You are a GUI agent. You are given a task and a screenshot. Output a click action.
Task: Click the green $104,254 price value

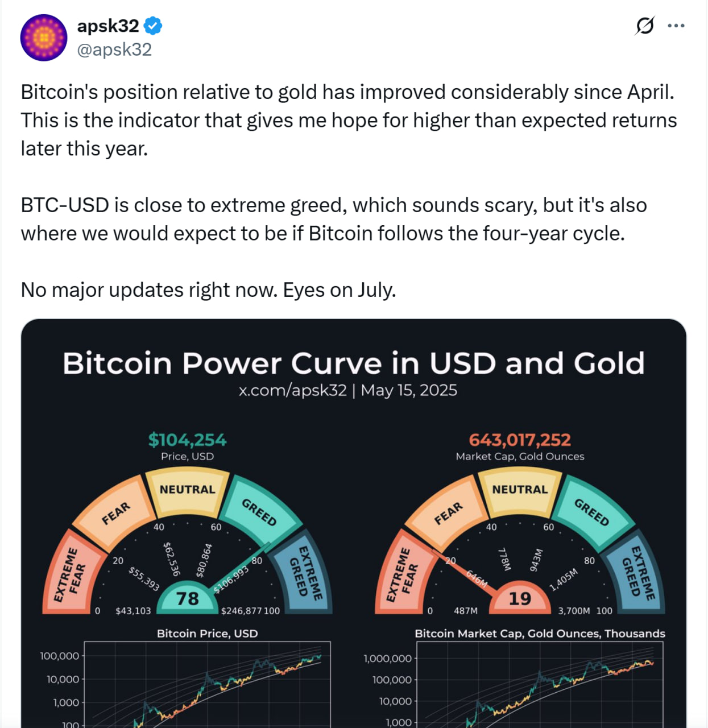[x=187, y=440]
